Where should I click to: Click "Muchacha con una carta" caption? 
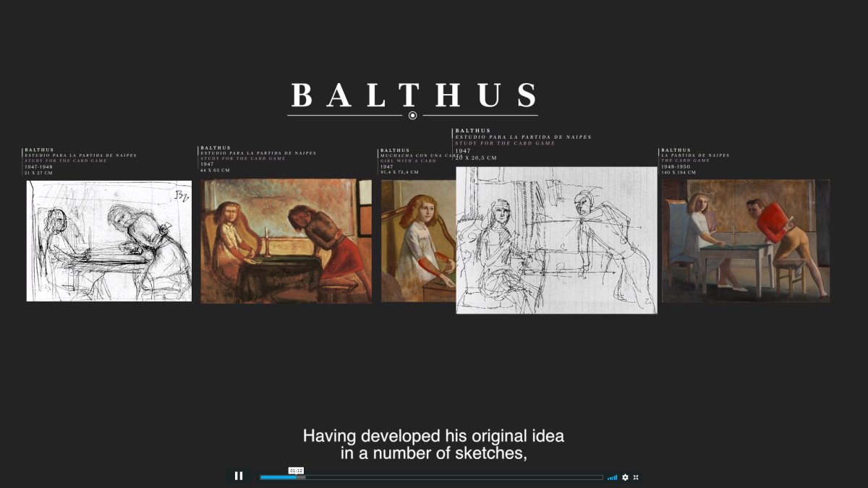pyautogui.click(x=421, y=155)
